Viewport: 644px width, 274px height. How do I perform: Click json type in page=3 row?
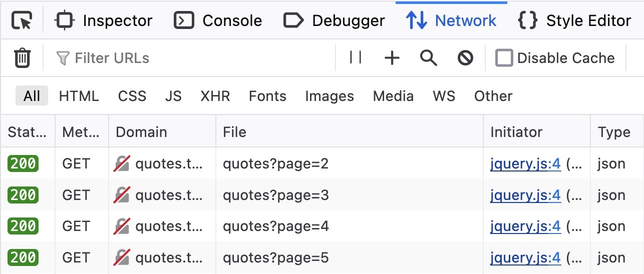[x=611, y=195]
